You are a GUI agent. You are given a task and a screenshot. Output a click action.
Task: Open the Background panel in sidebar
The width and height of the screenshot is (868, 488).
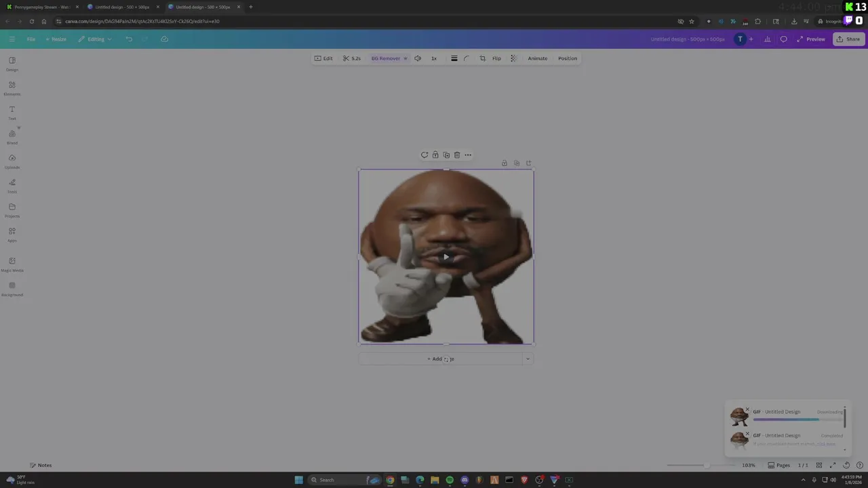[x=12, y=289]
